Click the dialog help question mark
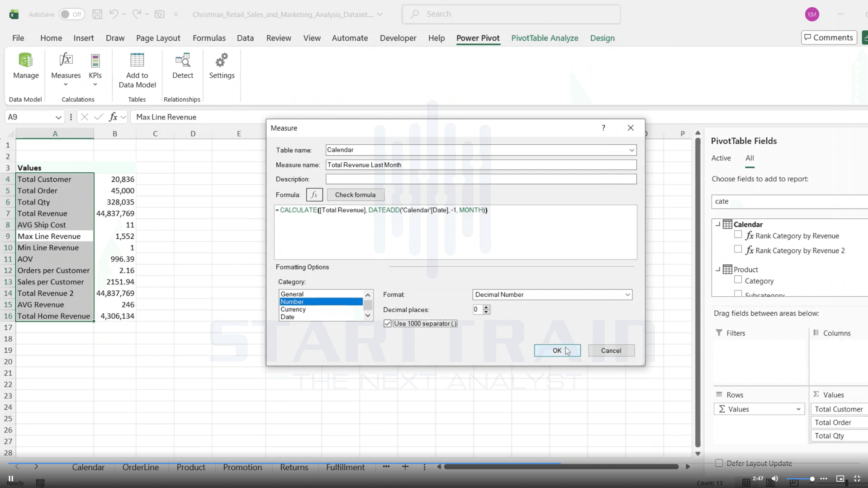This screenshot has height=488, width=868. click(603, 128)
